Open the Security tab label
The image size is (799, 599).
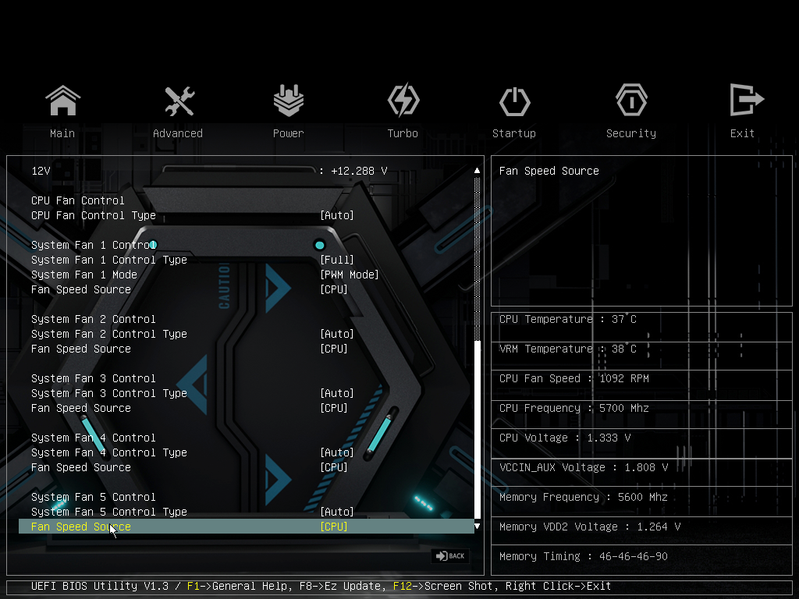point(631,133)
